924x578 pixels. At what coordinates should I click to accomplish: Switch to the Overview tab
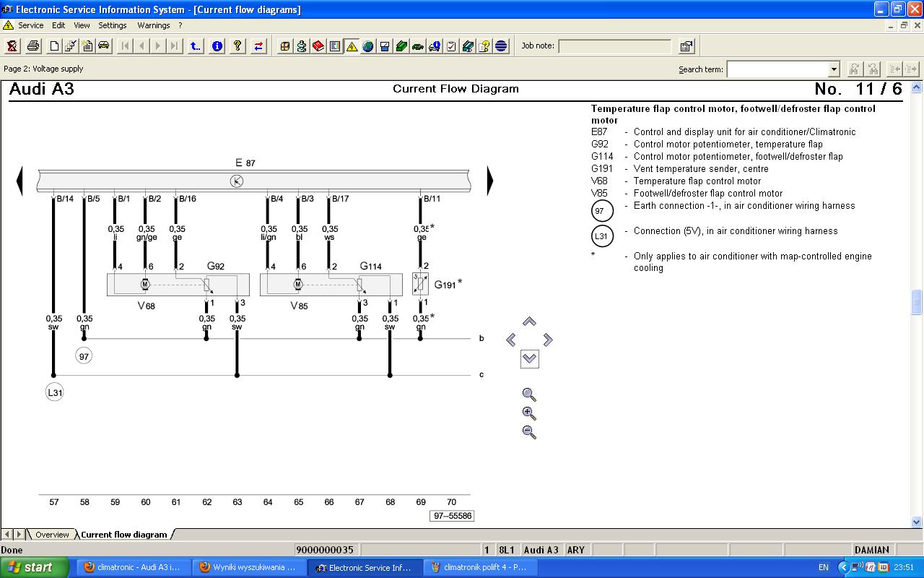point(52,535)
